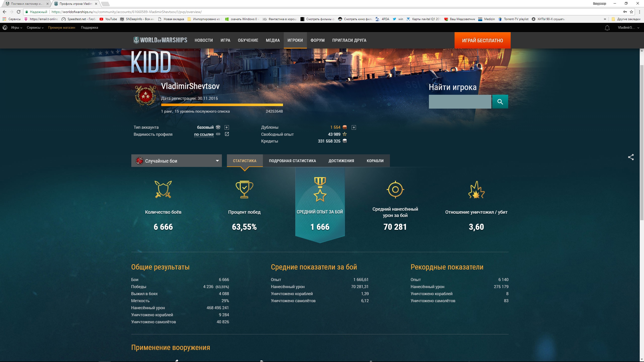644x362 pixels.
Task: Open Chrome apps grid Сервисы bookmark
Action: click(12, 19)
